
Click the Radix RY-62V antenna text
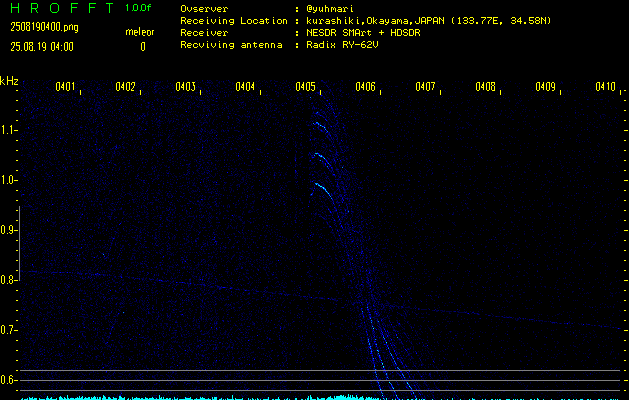(x=342, y=45)
